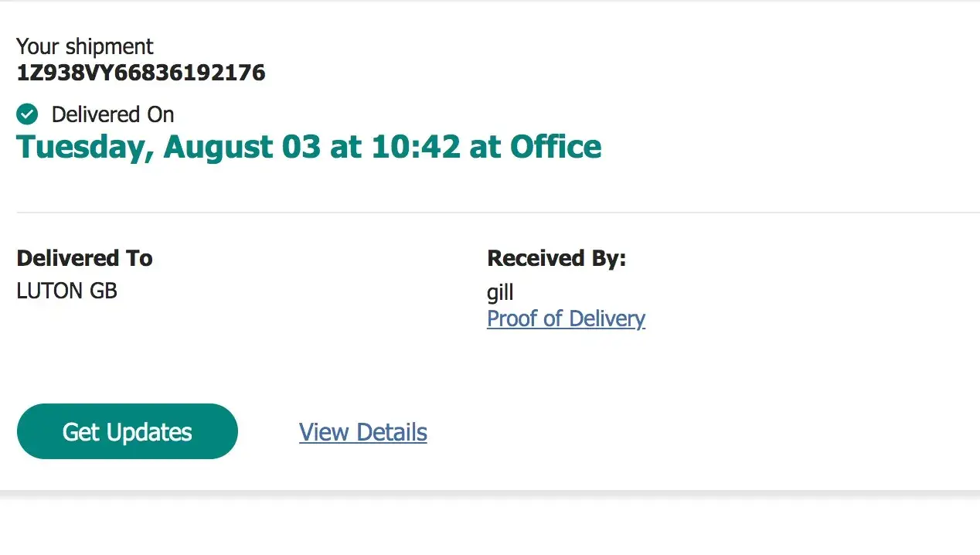Image resolution: width=980 pixels, height=555 pixels.
Task: Click the "Received By:" heading
Action: (556, 257)
